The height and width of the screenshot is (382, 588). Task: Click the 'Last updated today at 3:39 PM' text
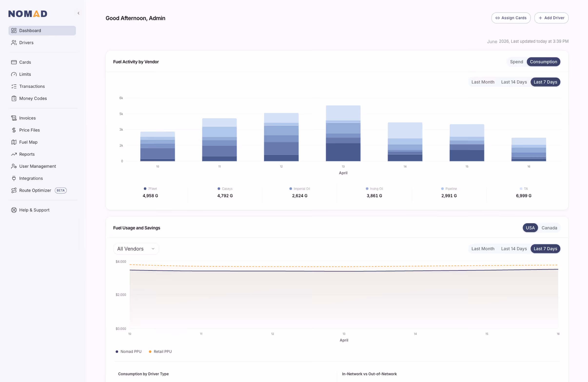[539, 41]
